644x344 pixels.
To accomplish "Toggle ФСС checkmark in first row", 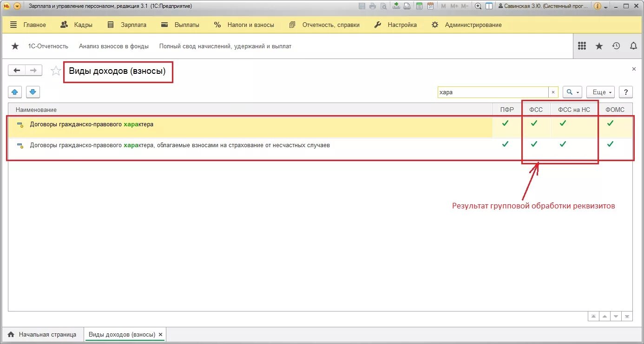I will pyautogui.click(x=534, y=123).
